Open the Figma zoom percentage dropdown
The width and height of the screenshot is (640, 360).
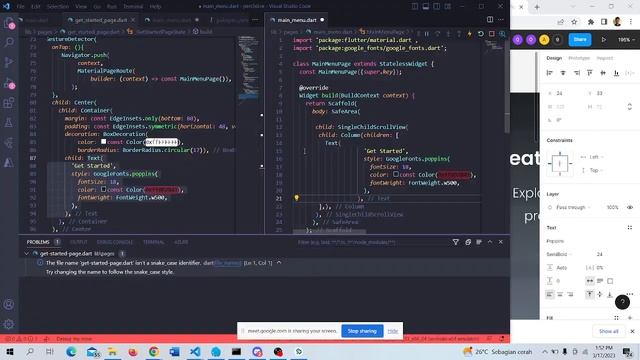(x=626, y=40)
